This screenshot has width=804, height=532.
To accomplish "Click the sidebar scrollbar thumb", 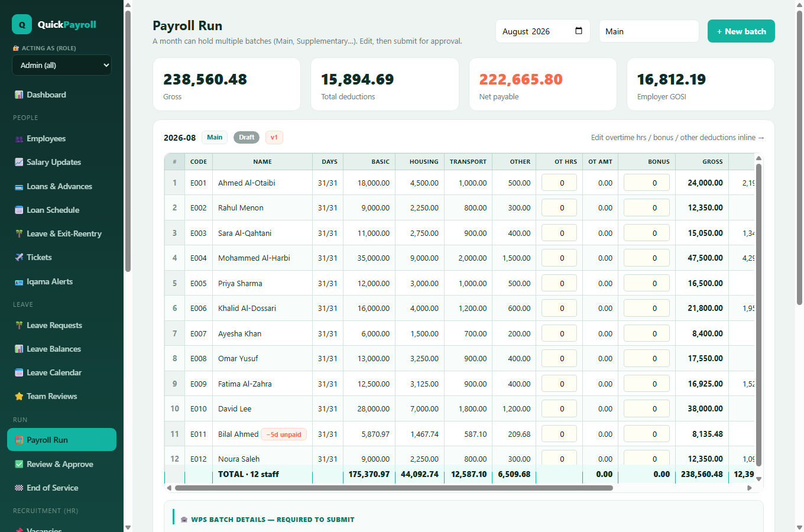I will tap(128, 141).
